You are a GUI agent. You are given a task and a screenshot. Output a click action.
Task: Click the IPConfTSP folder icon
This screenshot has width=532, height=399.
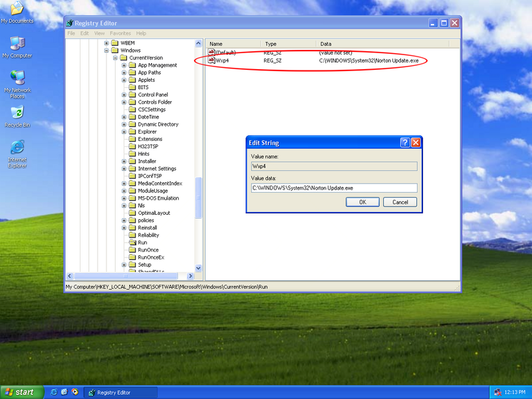pos(132,176)
